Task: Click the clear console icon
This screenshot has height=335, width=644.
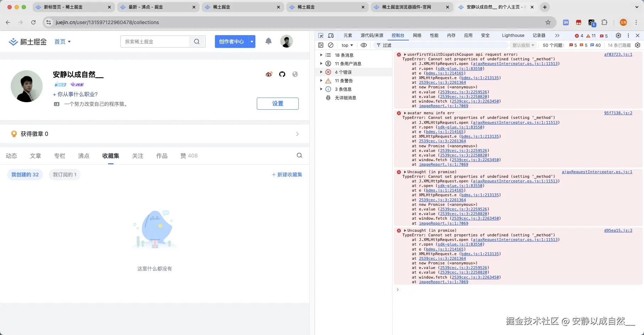Action: point(331,45)
